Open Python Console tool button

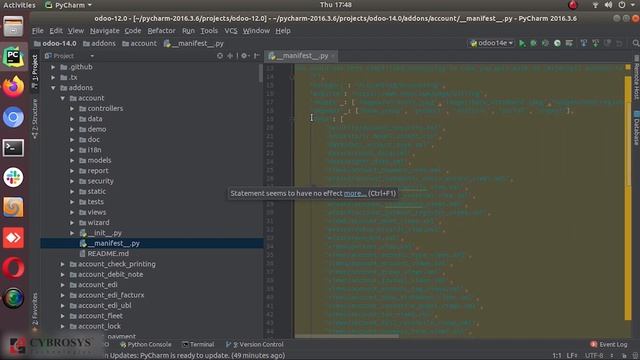(146, 344)
